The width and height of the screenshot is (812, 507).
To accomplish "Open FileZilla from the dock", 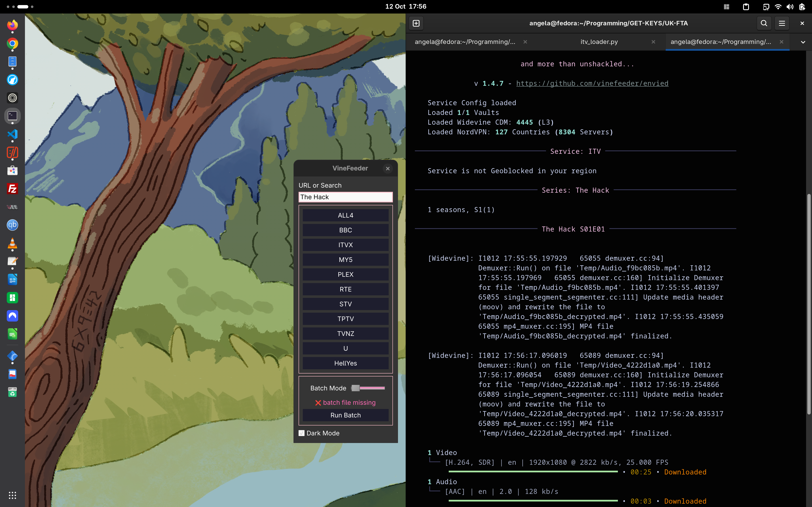I will [x=12, y=189].
